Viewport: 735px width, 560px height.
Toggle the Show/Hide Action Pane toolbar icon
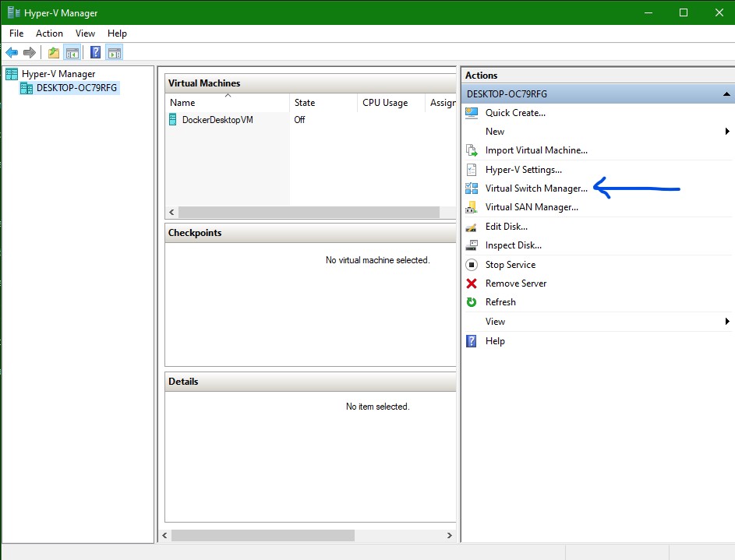115,53
